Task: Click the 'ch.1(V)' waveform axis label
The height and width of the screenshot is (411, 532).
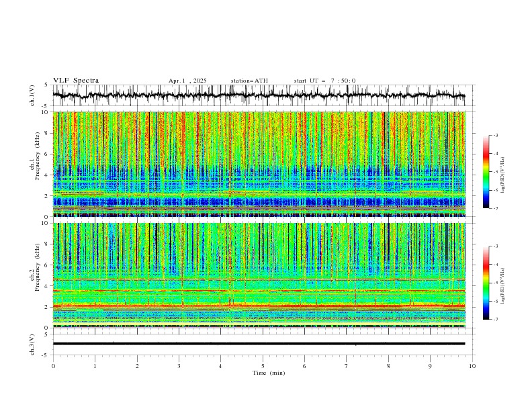Action: coord(32,95)
